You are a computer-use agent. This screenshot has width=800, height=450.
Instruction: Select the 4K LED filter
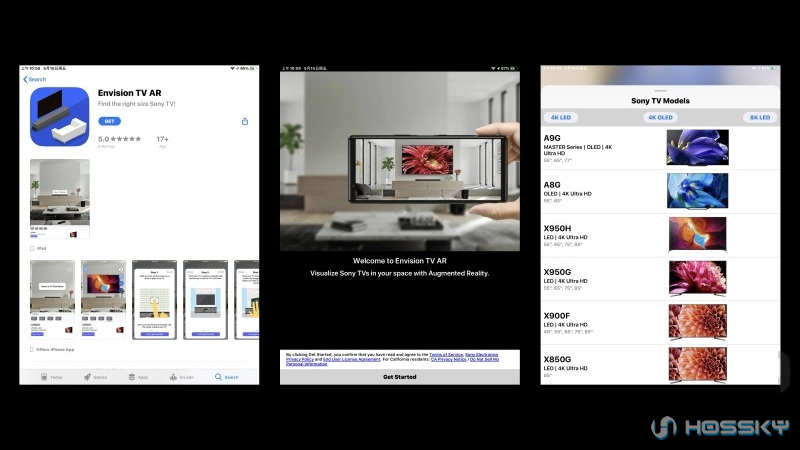(x=561, y=117)
